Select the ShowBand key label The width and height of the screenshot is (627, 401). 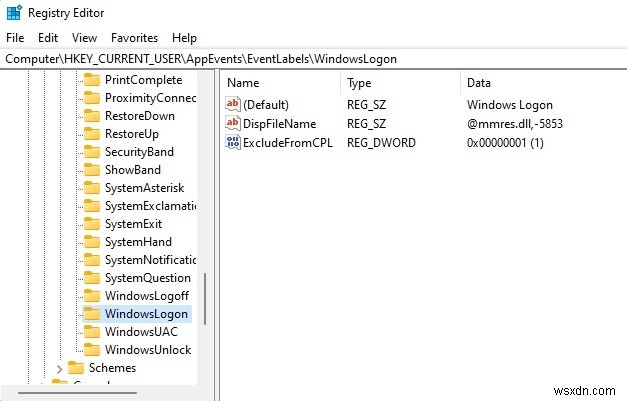coord(133,170)
